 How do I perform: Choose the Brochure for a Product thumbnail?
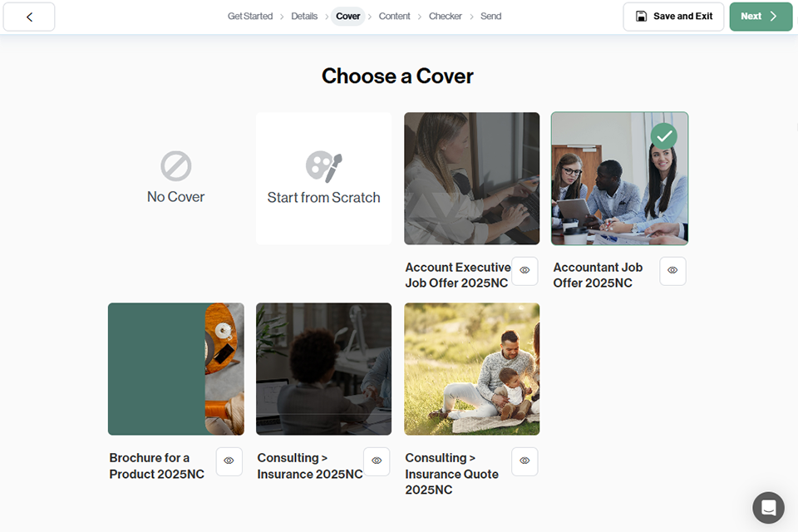(x=175, y=369)
